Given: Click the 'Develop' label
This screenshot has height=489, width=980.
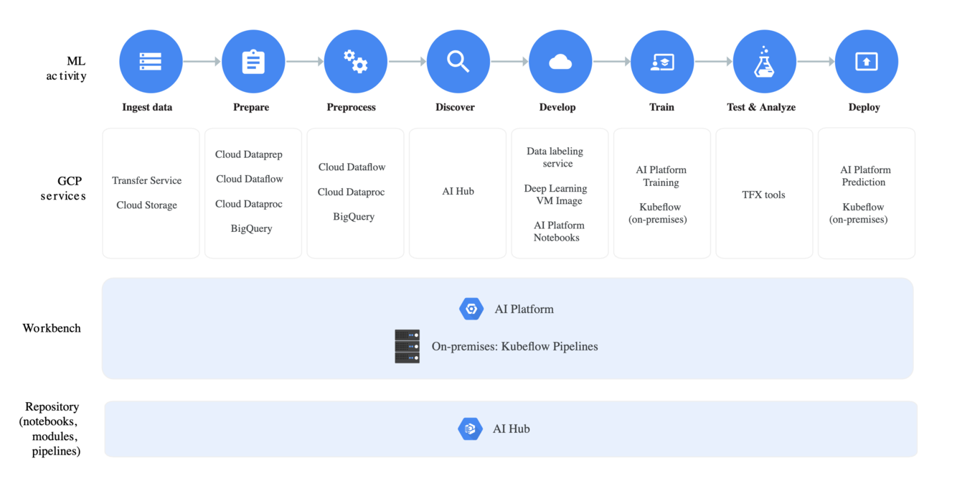Looking at the screenshot, I should [x=557, y=107].
